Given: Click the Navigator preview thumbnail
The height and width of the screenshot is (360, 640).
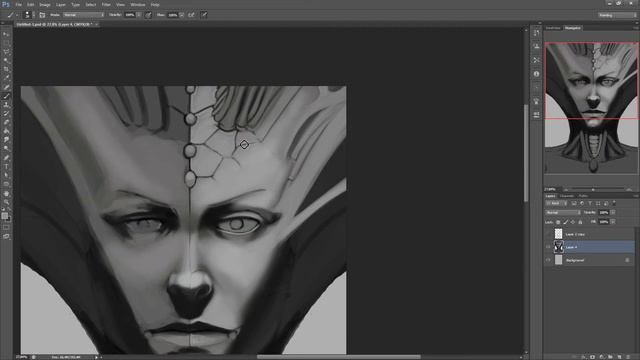Looking at the screenshot, I should [591, 108].
